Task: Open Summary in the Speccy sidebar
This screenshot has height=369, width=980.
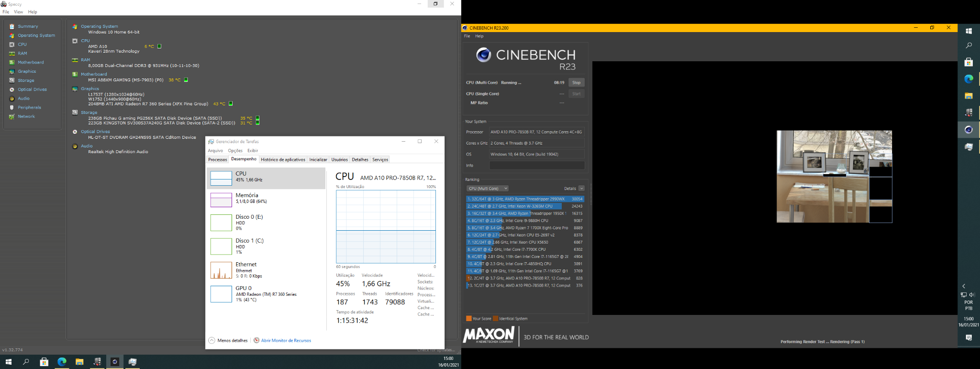Action: (x=28, y=26)
